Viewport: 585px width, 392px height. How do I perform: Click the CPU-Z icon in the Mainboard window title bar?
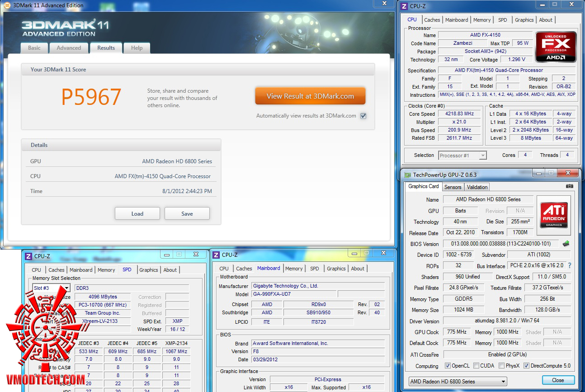click(216, 255)
